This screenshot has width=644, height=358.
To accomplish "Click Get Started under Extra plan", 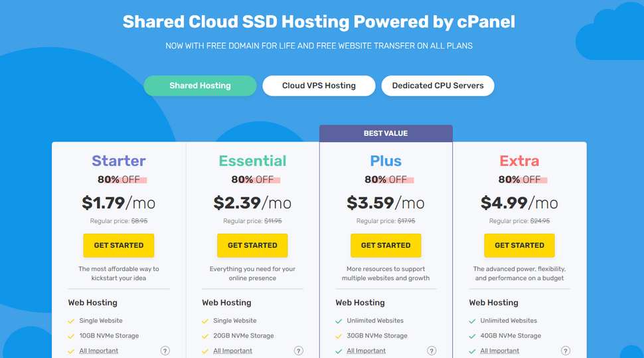I will (x=519, y=245).
